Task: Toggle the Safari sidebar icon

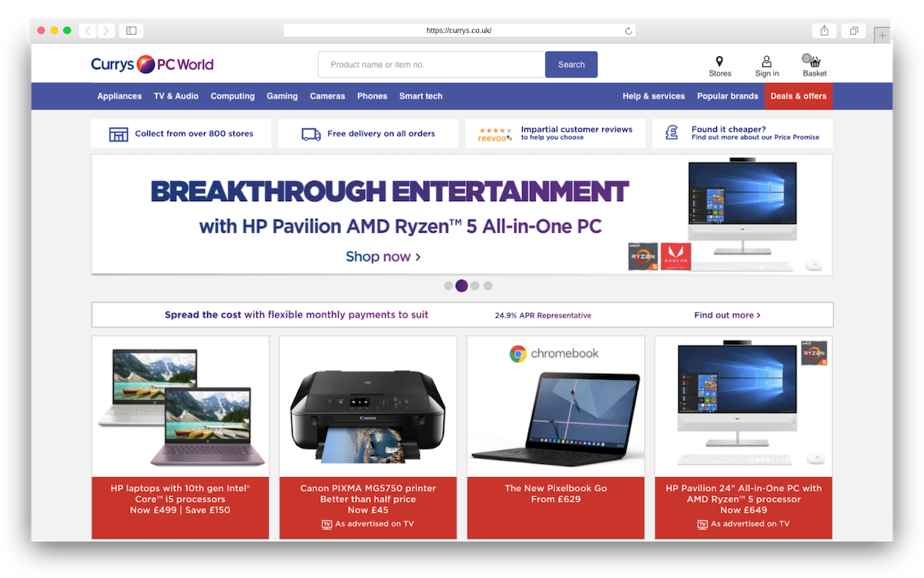Action: [x=131, y=31]
